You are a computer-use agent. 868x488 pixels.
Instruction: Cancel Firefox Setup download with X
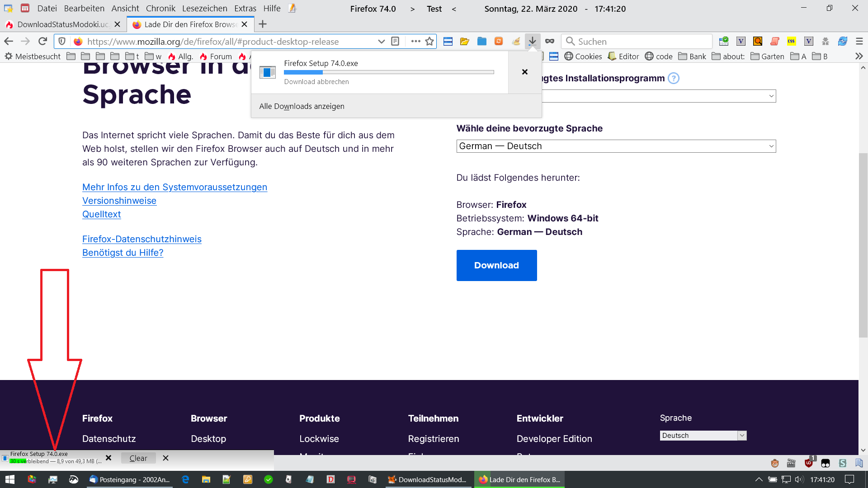click(524, 72)
